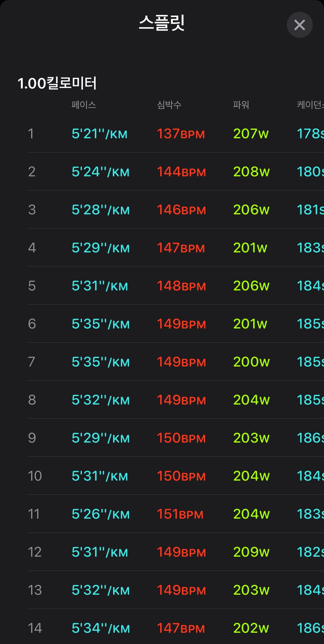
Task: Tap the 스플릿 title
Action: tap(162, 23)
